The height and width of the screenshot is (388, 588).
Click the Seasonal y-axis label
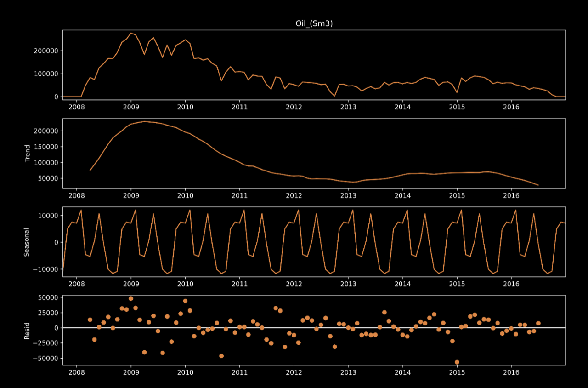(x=28, y=242)
